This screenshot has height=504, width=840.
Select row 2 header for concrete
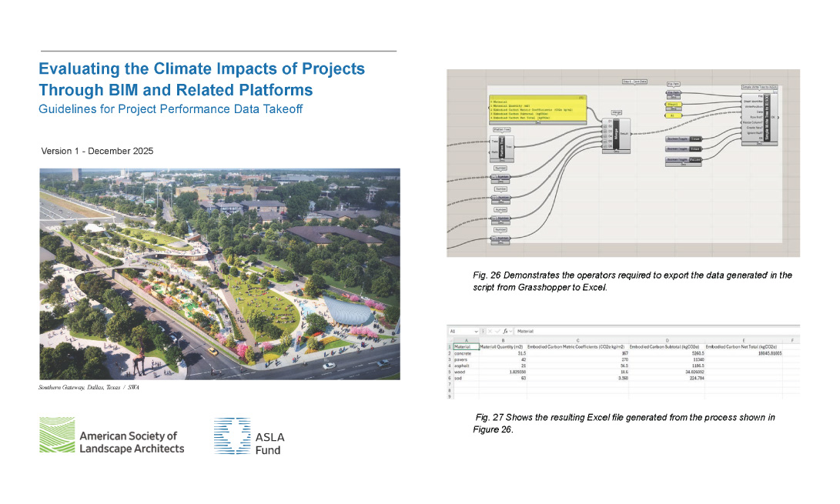(450, 352)
